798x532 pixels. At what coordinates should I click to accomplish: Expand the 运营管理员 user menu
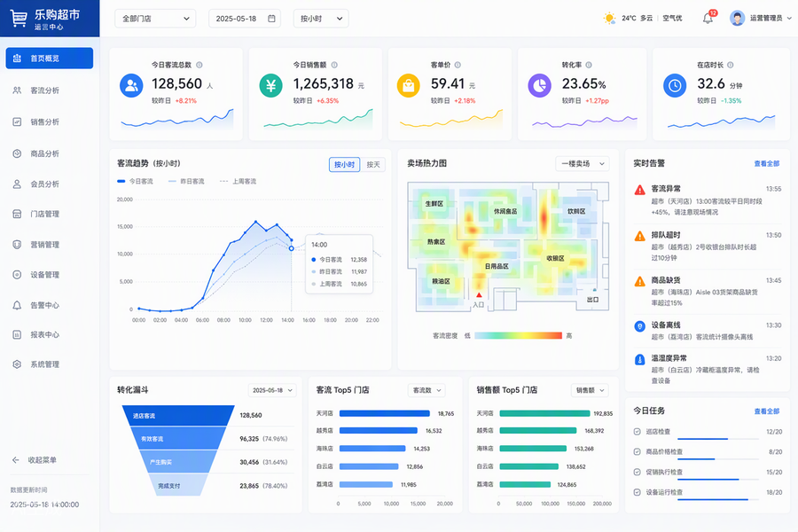[x=761, y=19]
